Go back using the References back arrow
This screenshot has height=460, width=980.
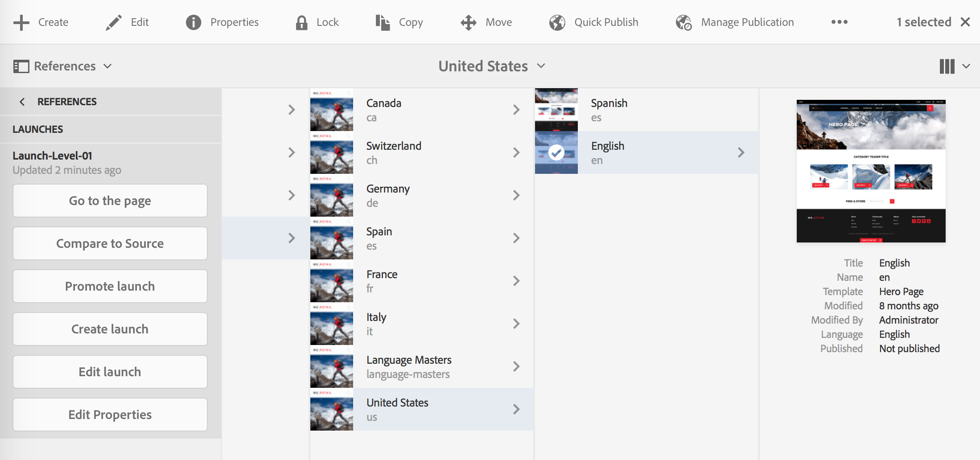22,102
